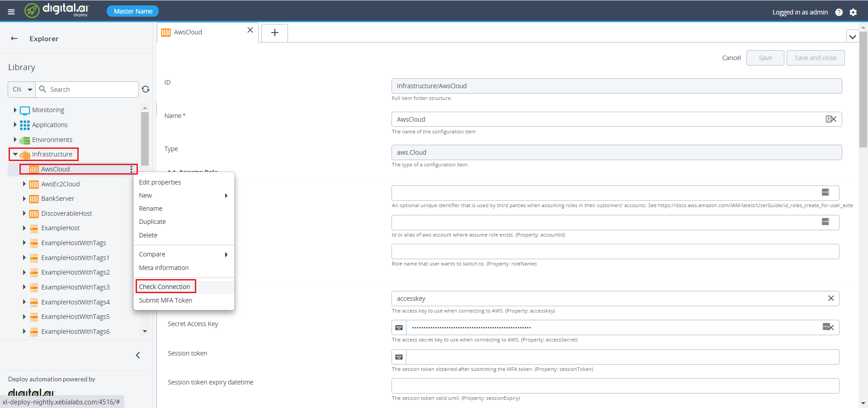This screenshot has width=868, height=408.
Task: Open the AwsCloud kebab options menu
Action: click(x=132, y=169)
